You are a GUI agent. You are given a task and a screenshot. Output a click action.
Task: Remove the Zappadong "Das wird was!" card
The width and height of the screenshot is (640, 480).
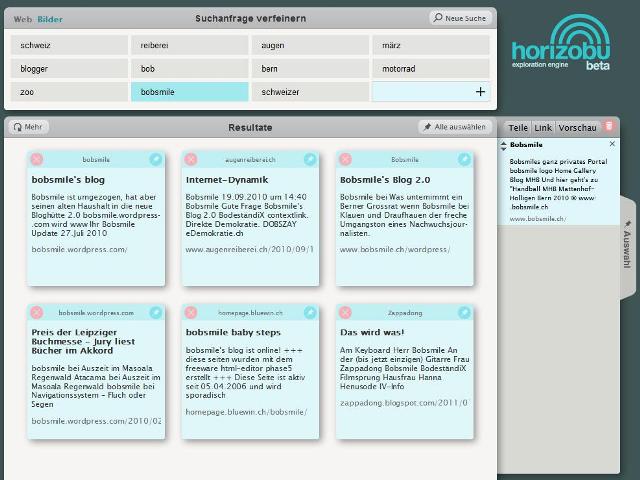346,313
